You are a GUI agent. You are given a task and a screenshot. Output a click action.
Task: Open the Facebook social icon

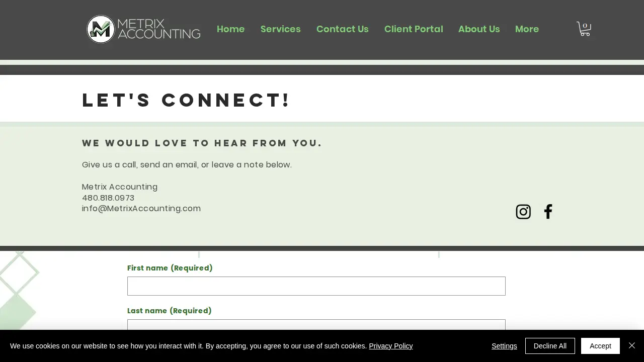[548, 212]
